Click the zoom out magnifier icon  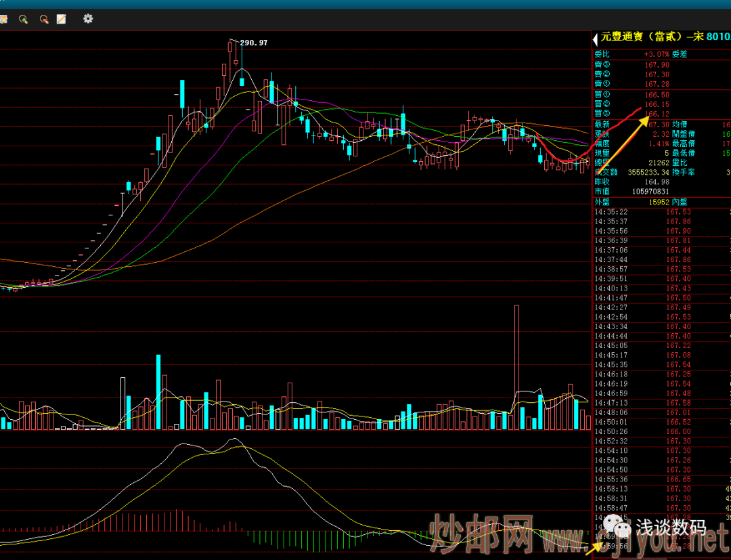pos(44,19)
